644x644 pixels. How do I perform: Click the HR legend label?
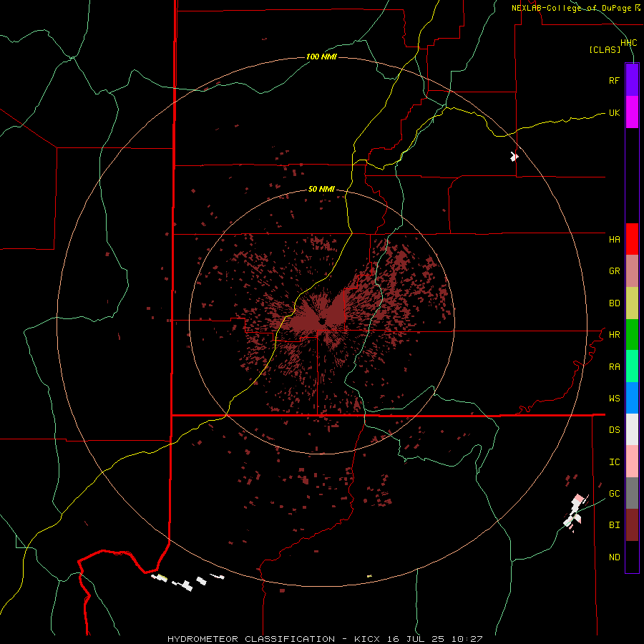point(614,335)
